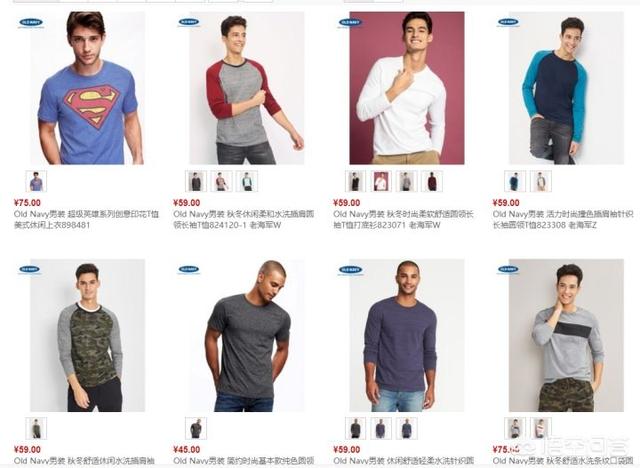Open the Superman tee title link 898481

(x=86, y=220)
